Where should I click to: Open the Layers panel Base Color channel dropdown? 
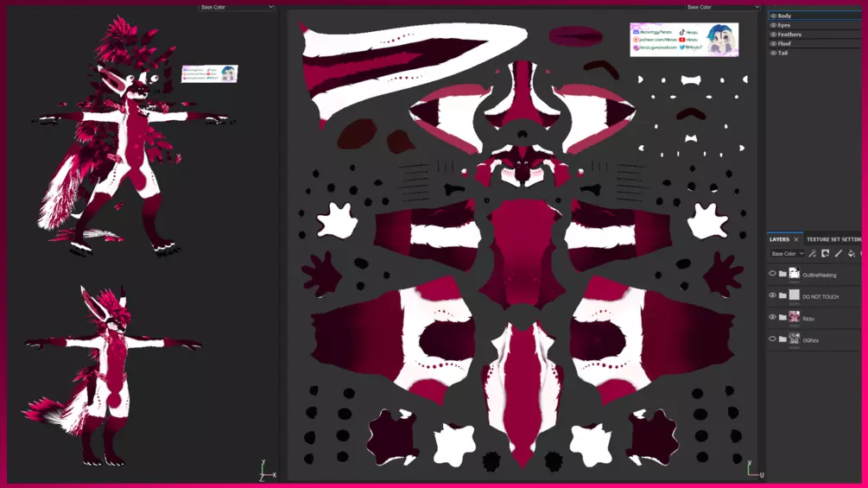coord(787,253)
